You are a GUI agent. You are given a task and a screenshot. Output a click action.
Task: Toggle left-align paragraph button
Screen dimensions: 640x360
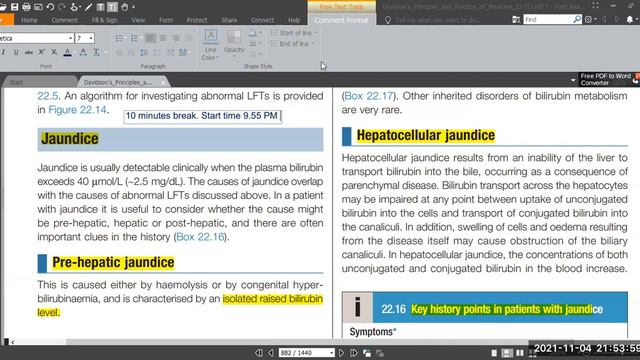150,38
